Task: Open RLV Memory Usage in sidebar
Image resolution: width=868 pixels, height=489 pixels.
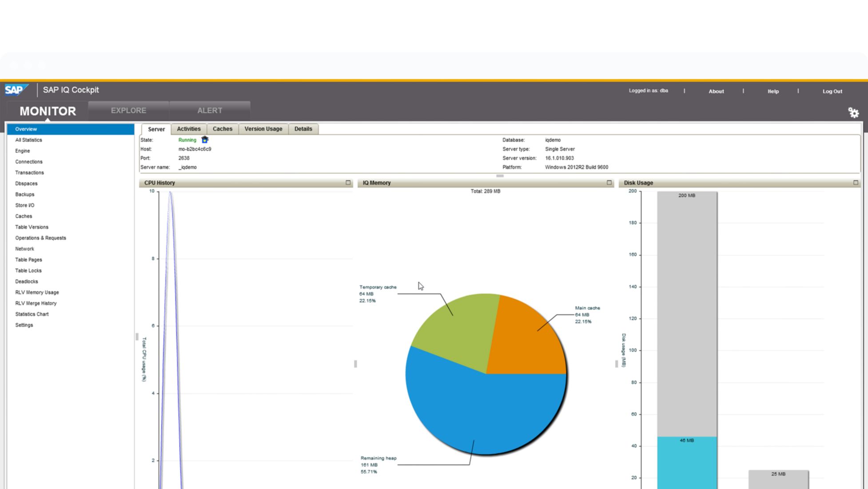Action: (x=37, y=293)
